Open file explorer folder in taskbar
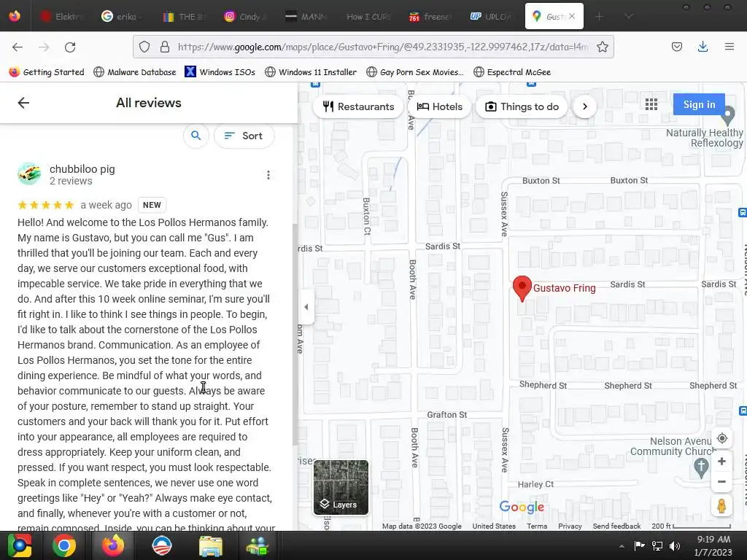The height and width of the screenshot is (560, 747). (210, 545)
